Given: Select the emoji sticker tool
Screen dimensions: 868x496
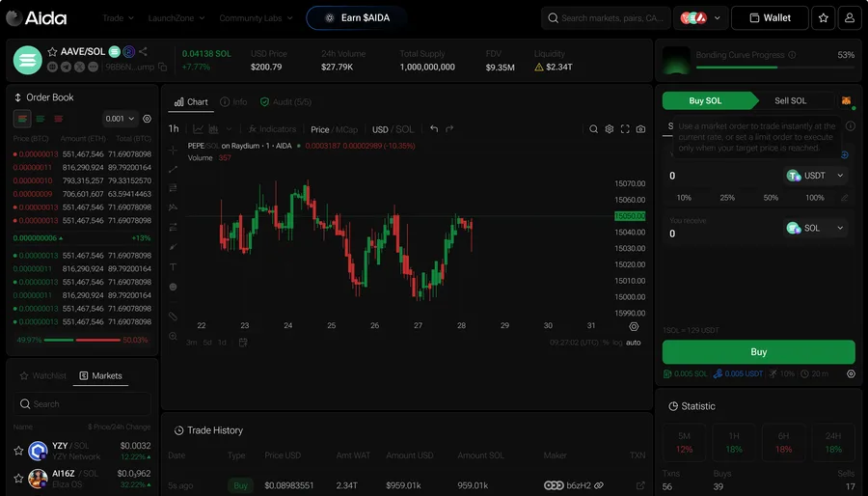Looking at the screenshot, I should [x=173, y=287].
